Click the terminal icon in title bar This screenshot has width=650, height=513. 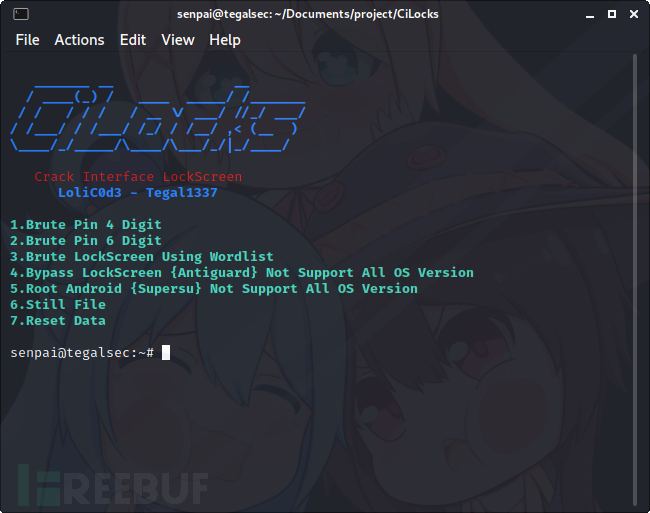(x=21, y=14)
